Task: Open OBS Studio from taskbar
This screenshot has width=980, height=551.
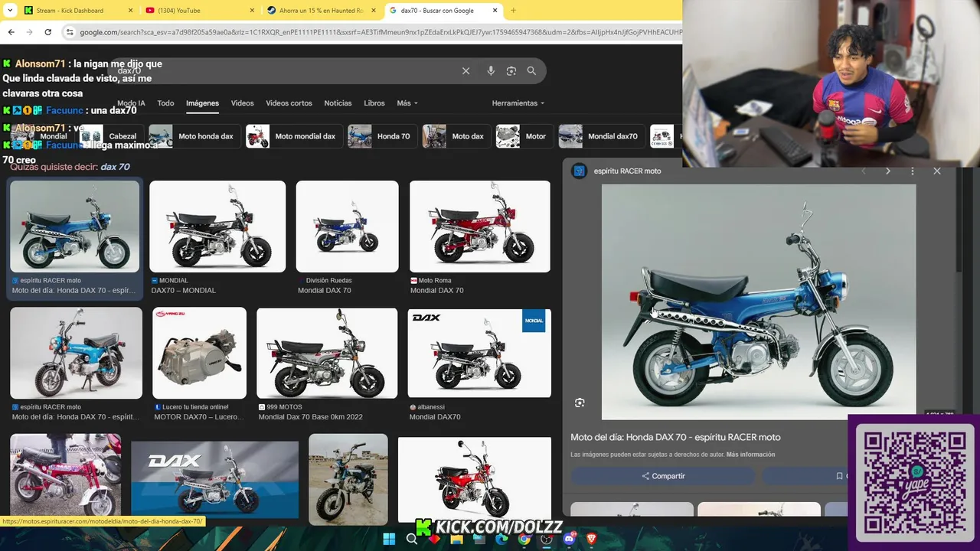Action: (x=547, y=539)
